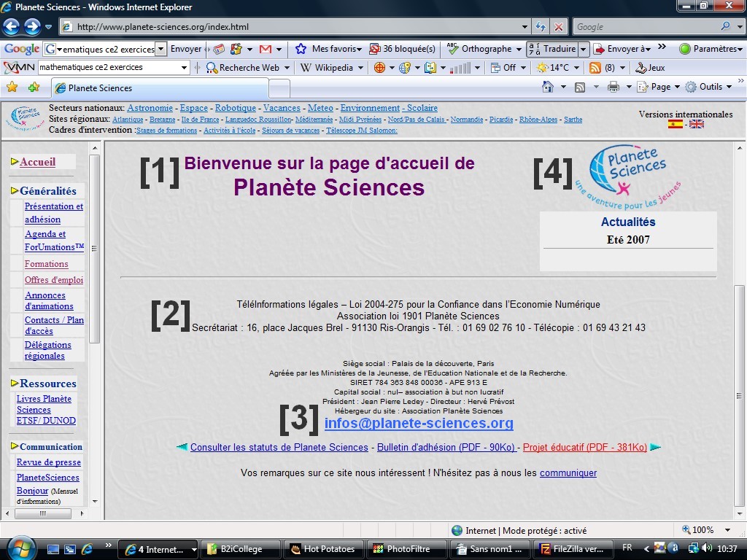Click the address bar URL field
Image resolution: width=747 pixels, height=560 pixels.
tap(295, 27)
